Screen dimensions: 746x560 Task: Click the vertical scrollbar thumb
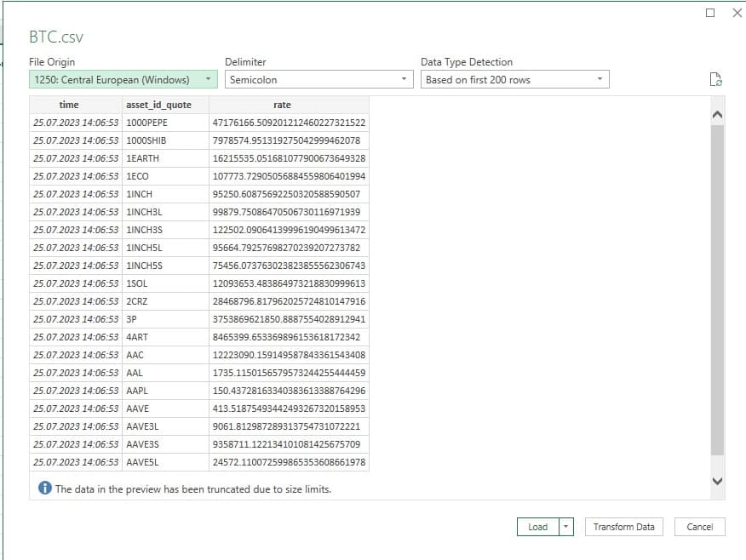coord(717,290)
